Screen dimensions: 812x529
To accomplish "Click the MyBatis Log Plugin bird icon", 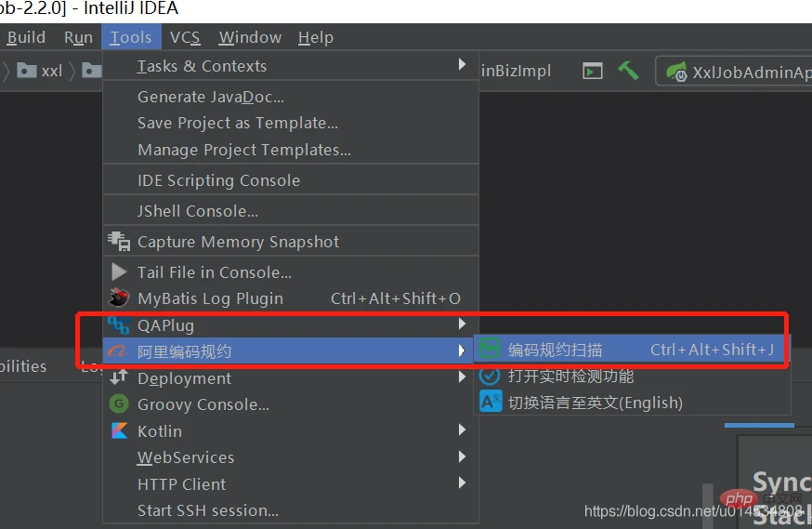I will [x=119, y=298].
